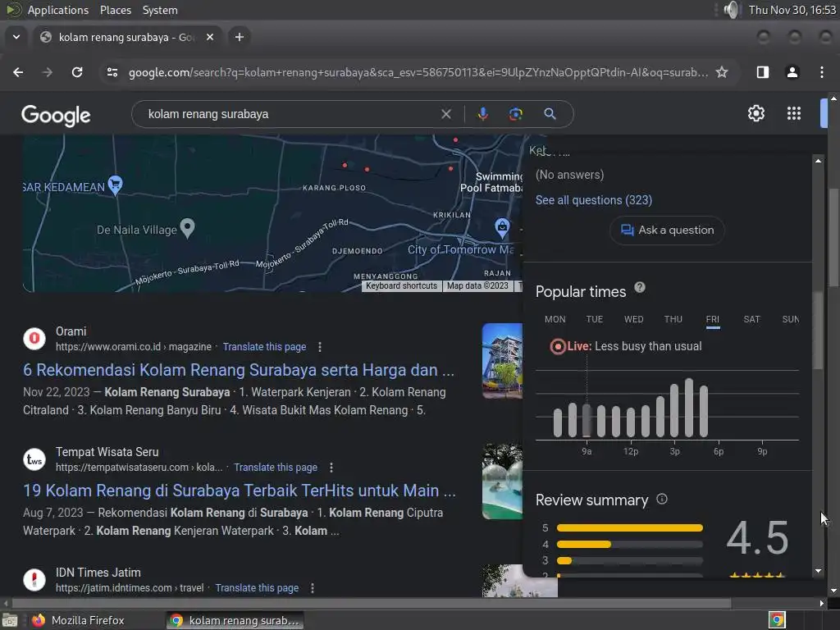Open the Applications menu
Viewport: 840px width, 630px height.
click(x=58, y=10)
